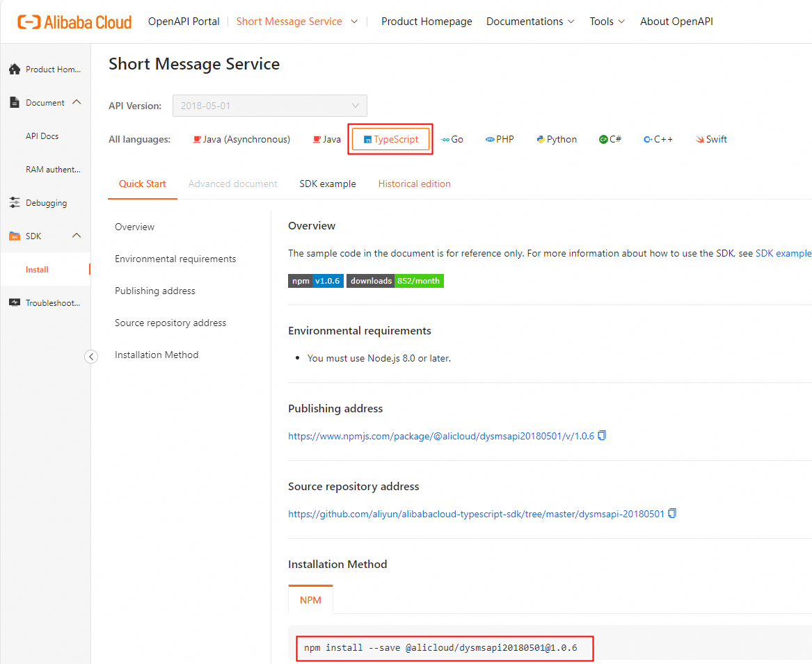Click the Swift bird icon
The width and height of the screenshot is (812, 664).
tap(699, 139)
